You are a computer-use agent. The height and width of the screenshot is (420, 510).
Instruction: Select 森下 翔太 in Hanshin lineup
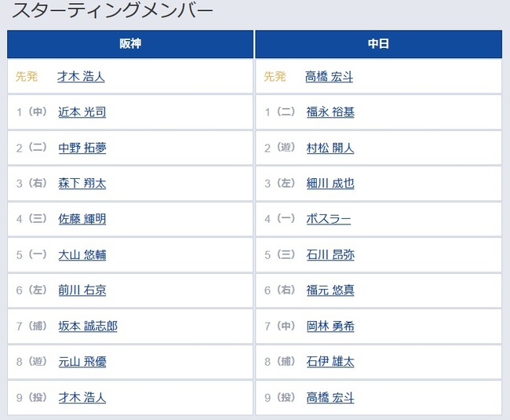point(82,183)
